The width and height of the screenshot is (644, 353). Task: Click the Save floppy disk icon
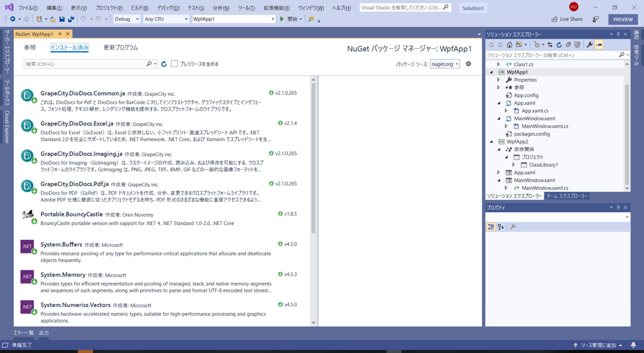[62, 19]
